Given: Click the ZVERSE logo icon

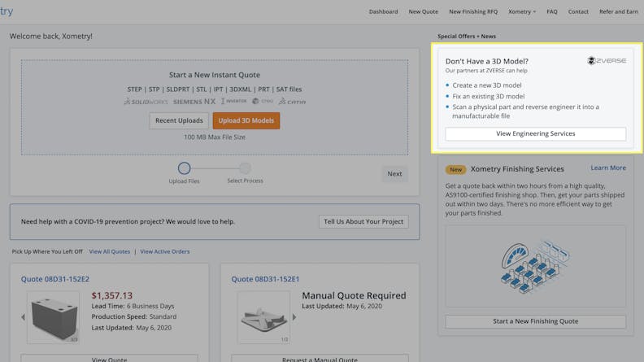Looking at the screenshot, I should (x=592, y=61).
